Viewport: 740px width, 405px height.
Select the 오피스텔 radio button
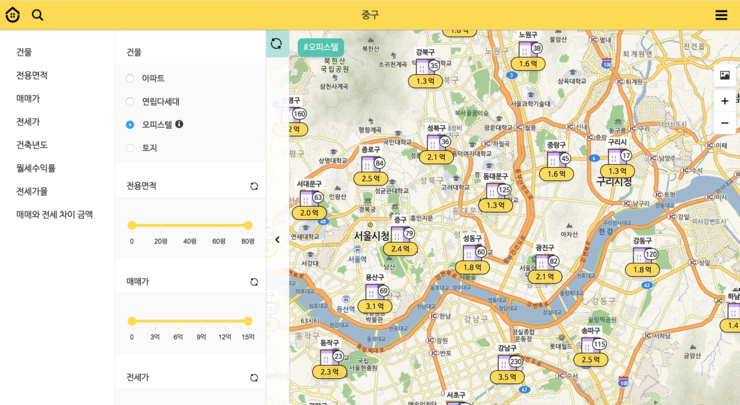130,125
